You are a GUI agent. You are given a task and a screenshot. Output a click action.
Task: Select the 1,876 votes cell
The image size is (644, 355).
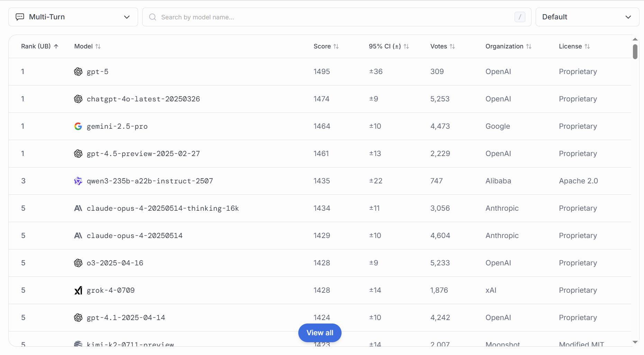439,290
